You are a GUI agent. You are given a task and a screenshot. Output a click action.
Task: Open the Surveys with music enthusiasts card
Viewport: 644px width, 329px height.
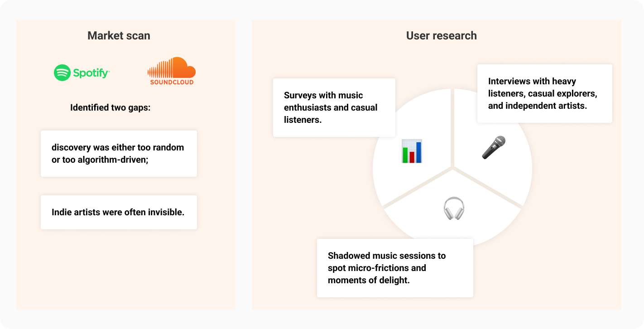point(334,108)
